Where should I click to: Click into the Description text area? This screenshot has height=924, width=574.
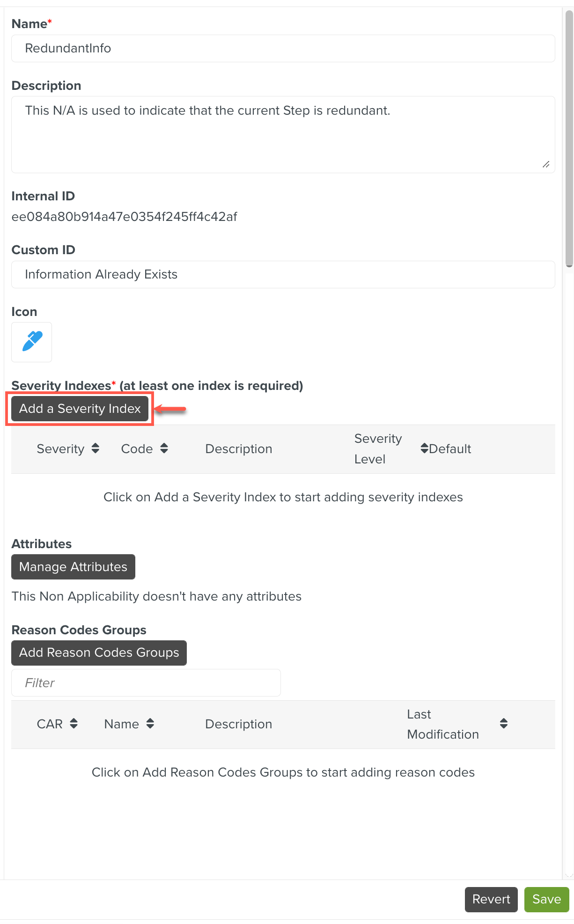coord(283,135)
